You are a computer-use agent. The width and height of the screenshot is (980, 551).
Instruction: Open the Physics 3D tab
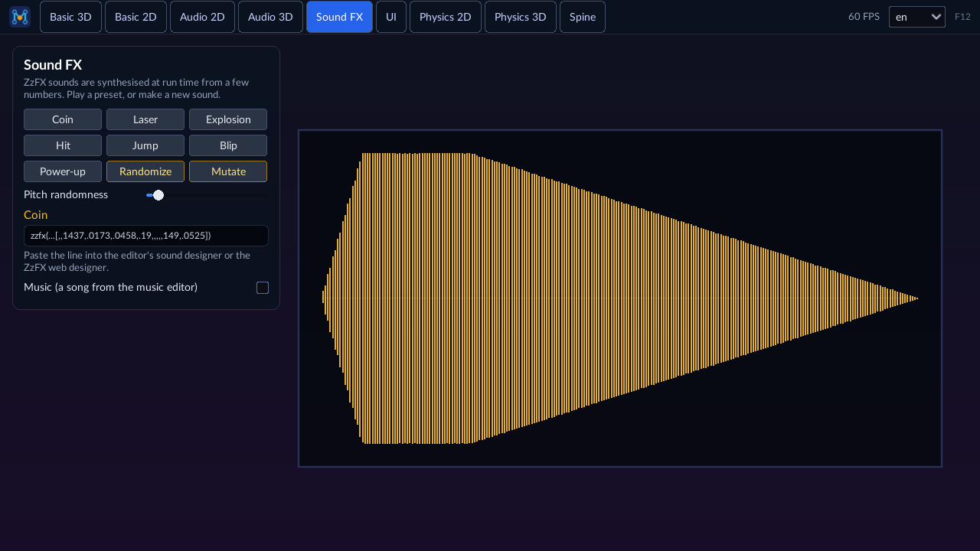(x=521, y=17)
